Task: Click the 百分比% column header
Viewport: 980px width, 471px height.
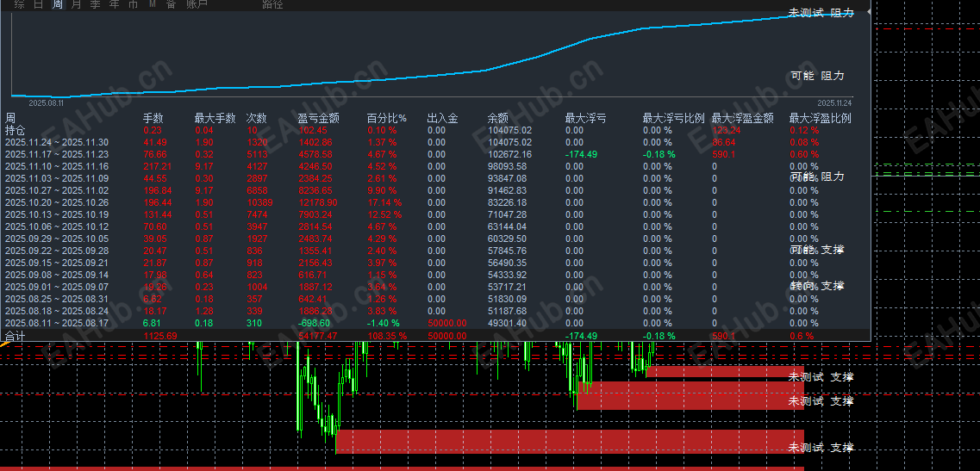Action: pyautogui.click(x=386, y=118)
